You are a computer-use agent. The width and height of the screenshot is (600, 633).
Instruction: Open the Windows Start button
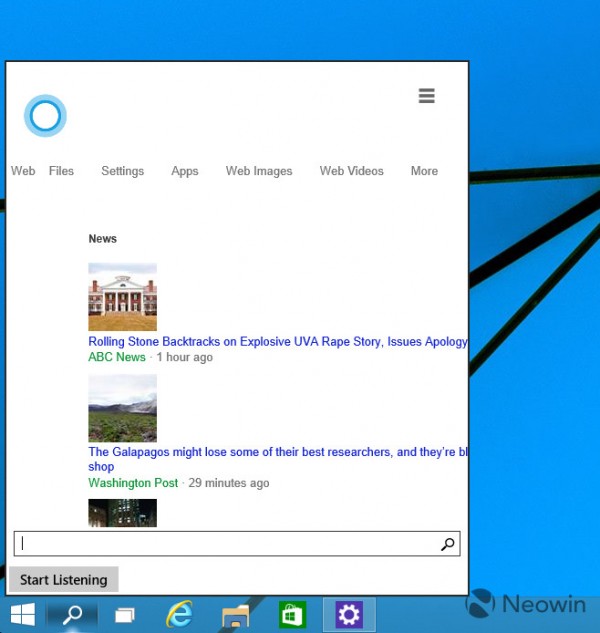point(21,614)
